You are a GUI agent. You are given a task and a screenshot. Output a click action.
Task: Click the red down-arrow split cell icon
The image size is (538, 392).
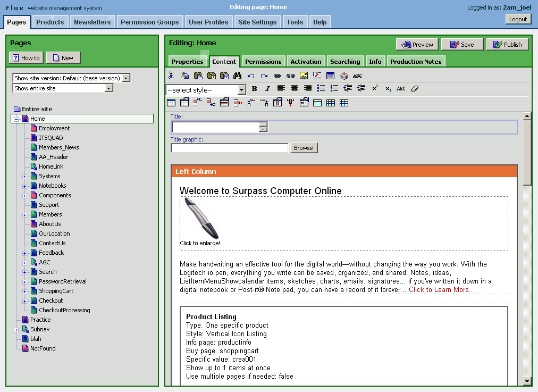[x=291, y=102]
